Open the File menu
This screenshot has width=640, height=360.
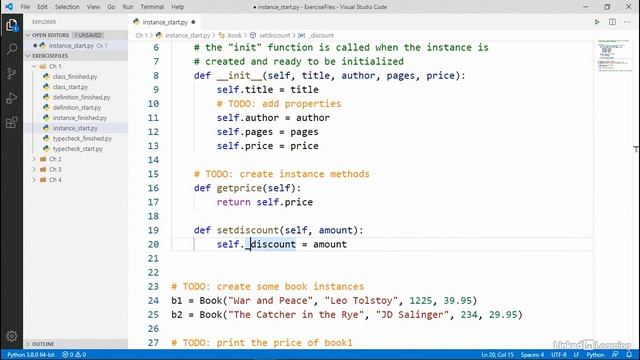click(25, 7)
